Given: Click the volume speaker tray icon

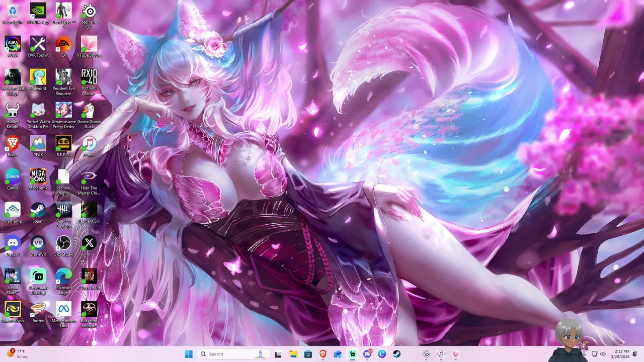Looking at the screenshot, I should (x=603, y=354).
